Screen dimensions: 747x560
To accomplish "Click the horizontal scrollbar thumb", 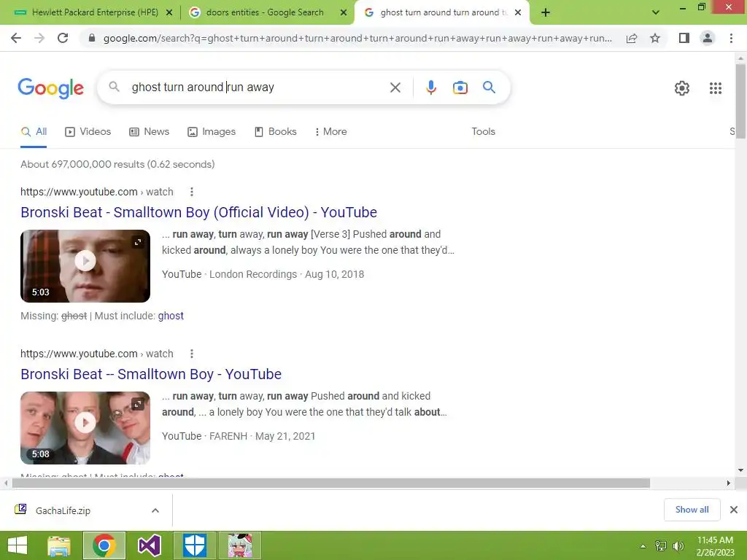I will [x=331, y=483].
